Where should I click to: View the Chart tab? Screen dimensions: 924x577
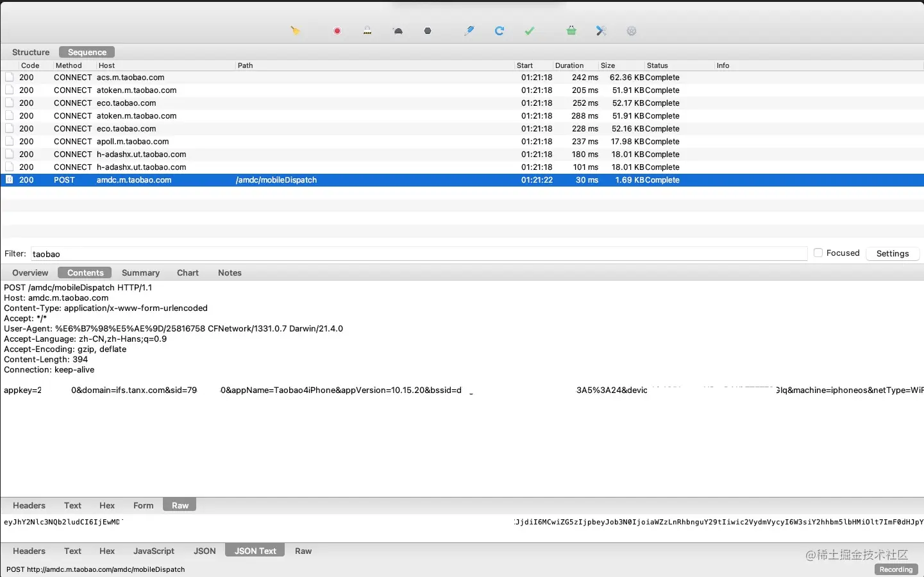187,272
